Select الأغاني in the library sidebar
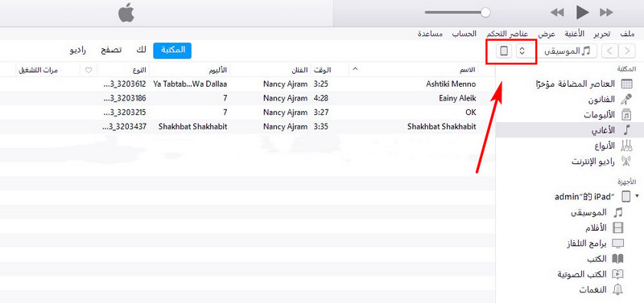The image size is (644, 303). pyautogui.click(x=570, y=130)
